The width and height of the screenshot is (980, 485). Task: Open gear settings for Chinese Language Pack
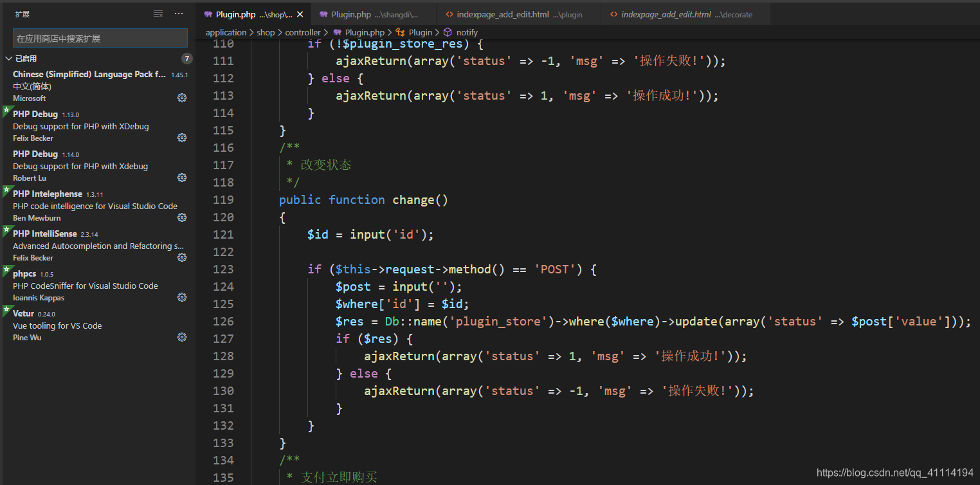click(x=182, y=98)
